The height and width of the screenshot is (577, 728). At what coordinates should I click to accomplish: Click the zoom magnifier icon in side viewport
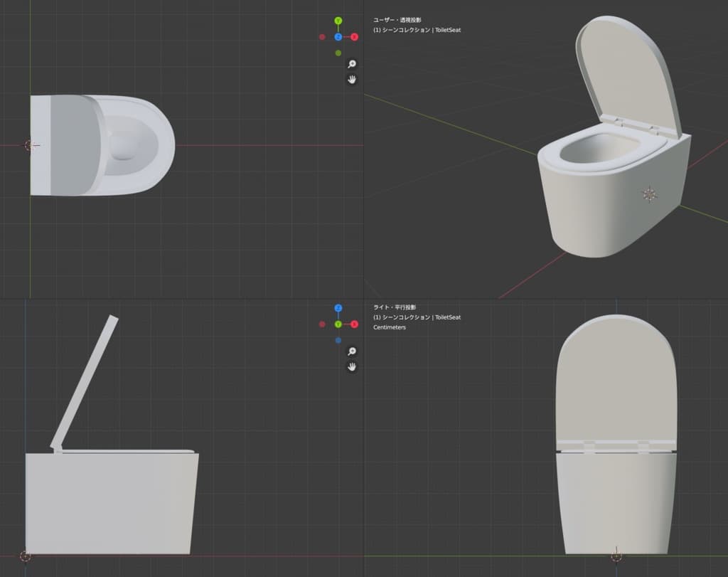point(351,351)
